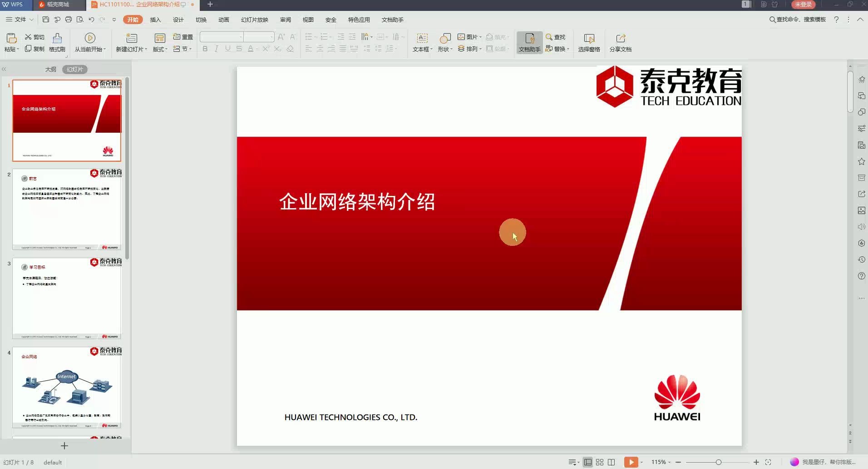Screen dimensions: 868x469
Task: Click the fit-to-window icon in status bar
Action: click(768, 462)
